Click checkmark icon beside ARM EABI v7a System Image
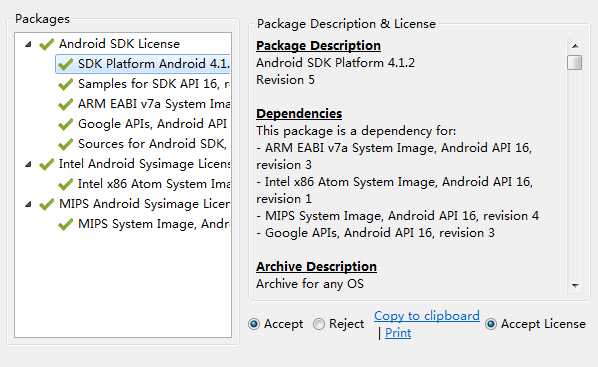This screenshot has width=598, height=367. (66, 104)
